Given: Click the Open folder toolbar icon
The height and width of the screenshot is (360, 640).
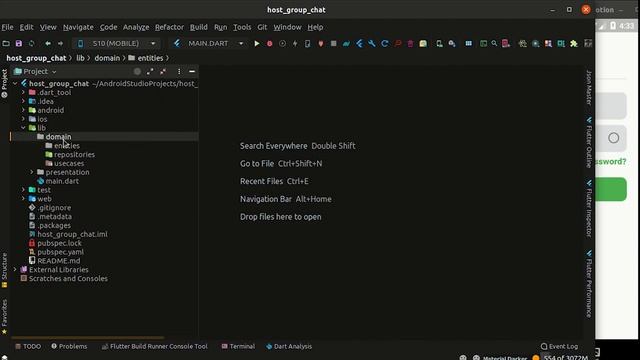Looking at the screenshot, I should point(6,43).
